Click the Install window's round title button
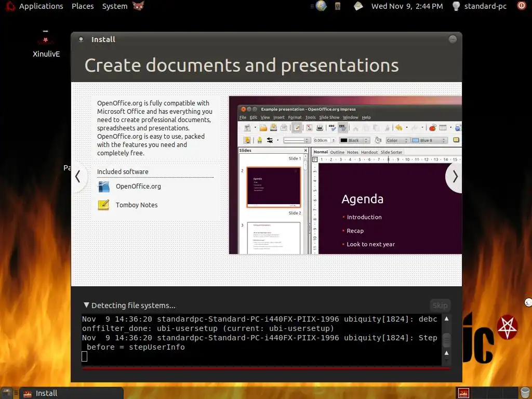Screen dimensions: 532x399 click(453, 39)
